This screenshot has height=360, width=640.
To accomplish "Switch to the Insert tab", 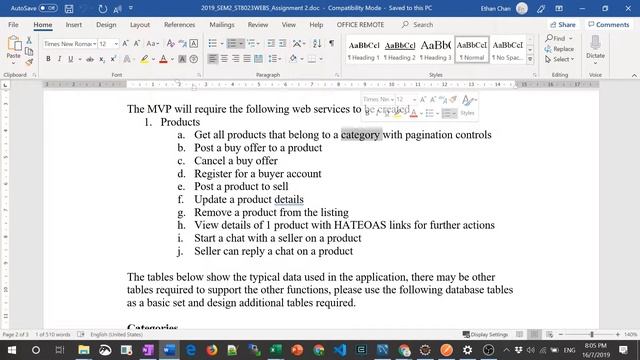I will coord(73,24).
